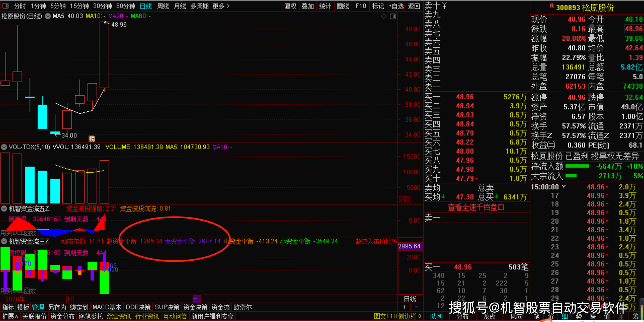
Task: Open 机智资金流五Z indicator settings icon
Action: (x=4, y=209)
